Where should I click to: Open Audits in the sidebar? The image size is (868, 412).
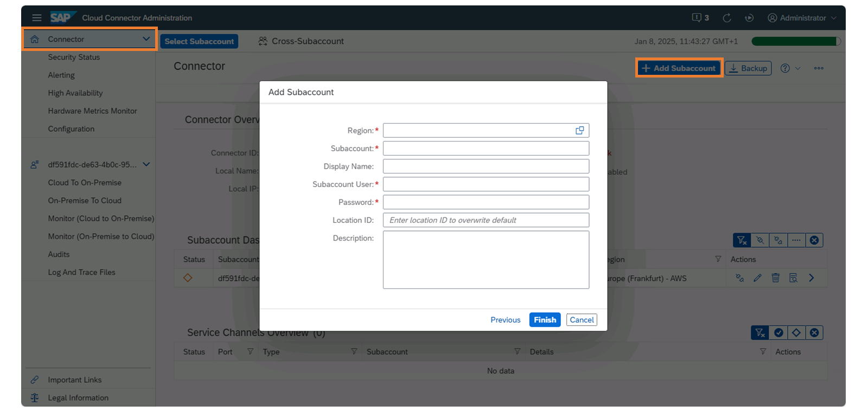(x=59, y=254)
